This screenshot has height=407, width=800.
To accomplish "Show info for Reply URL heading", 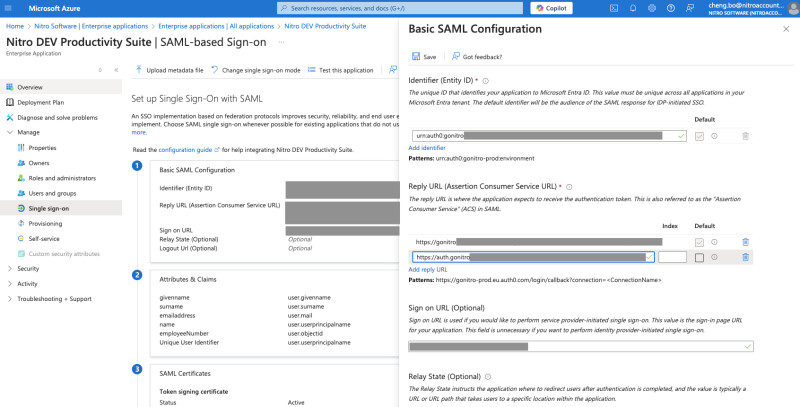I will click(x=569, y=187).
